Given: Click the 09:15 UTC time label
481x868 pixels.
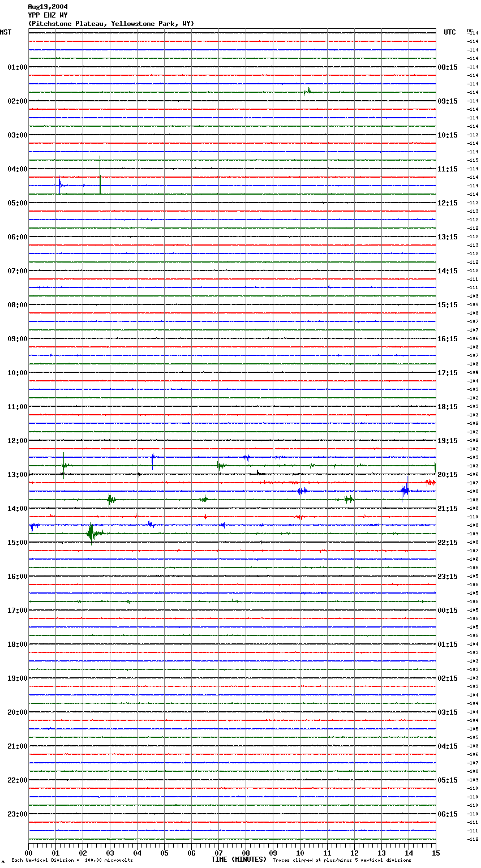Looking at the screenshot, I should [x=448, y=101].
